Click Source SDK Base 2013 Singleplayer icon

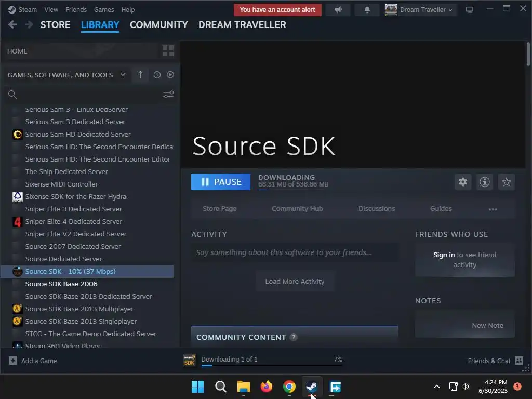point(17,321)
